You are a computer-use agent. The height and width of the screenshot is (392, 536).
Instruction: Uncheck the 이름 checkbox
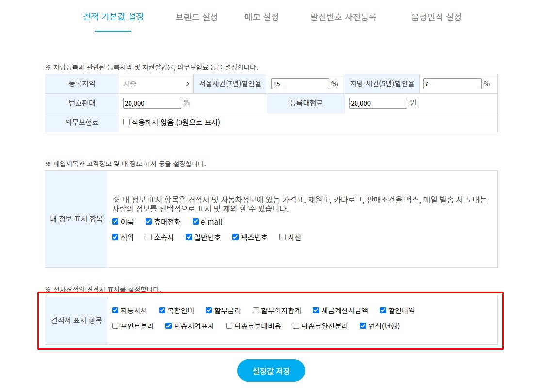tap(115, 222)
